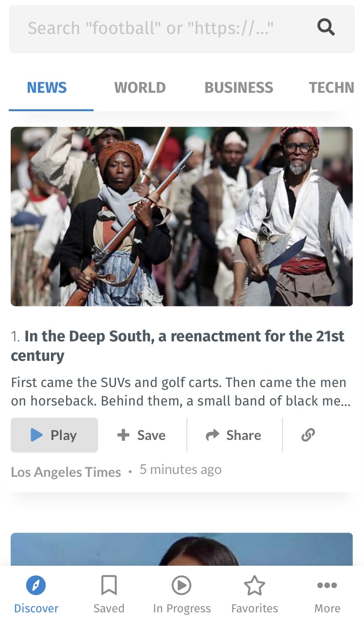Switch to the BUSINESS tab
Viewport: 364px width, 624px height.
(x=239, y=88)
